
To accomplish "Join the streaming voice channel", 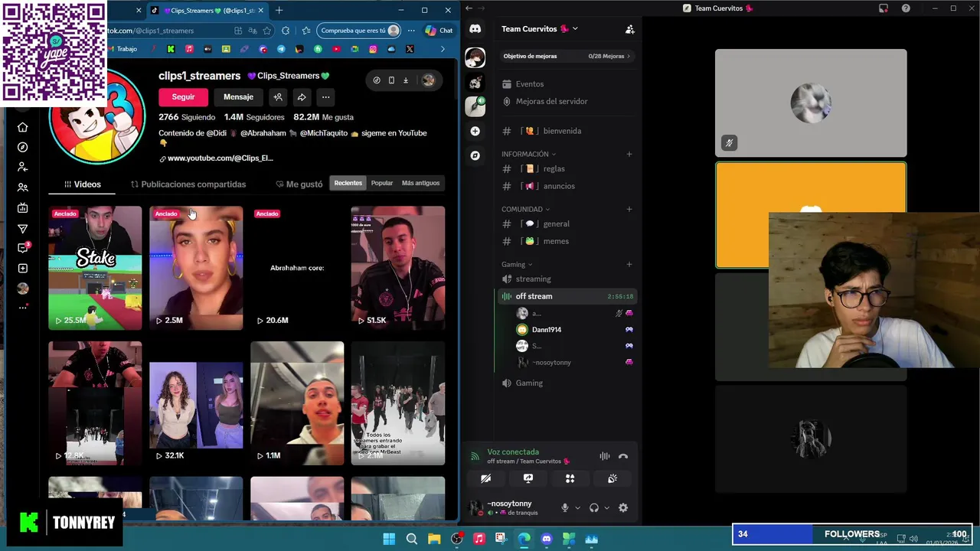I will (533, 279).
